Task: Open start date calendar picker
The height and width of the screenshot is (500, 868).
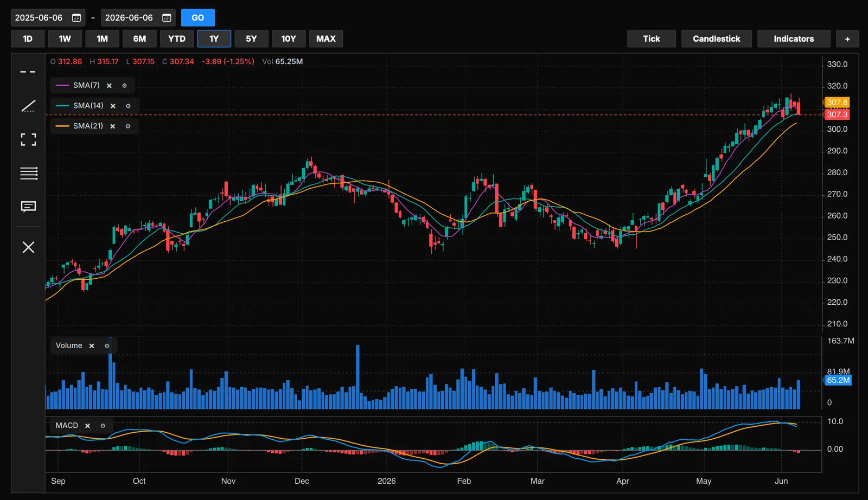Action: point(76,18)
